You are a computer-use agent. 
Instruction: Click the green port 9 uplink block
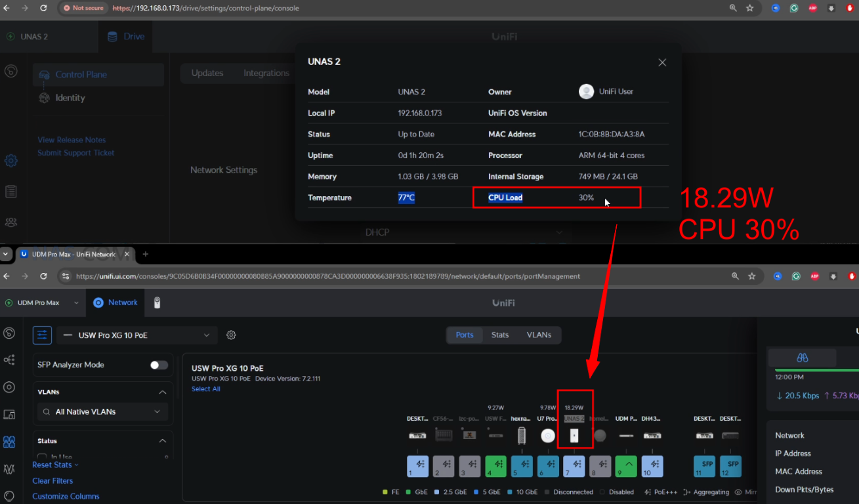(626, 466)
